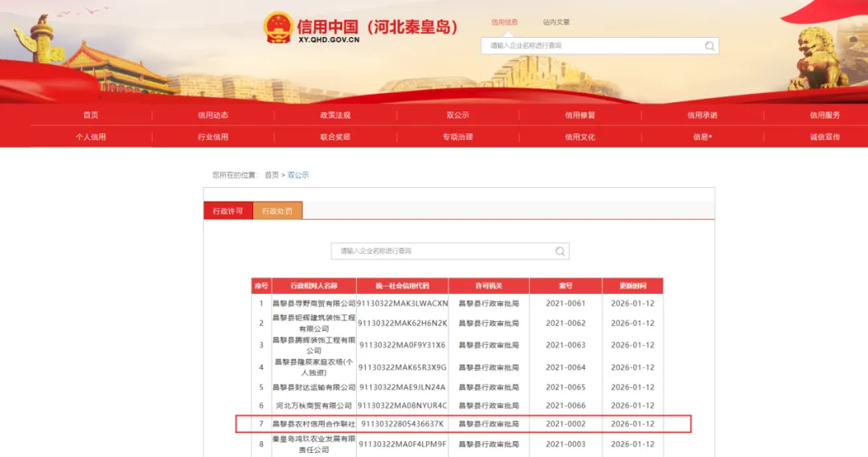Click credit code 91130322MAK3LWACXN

[403, 303]
